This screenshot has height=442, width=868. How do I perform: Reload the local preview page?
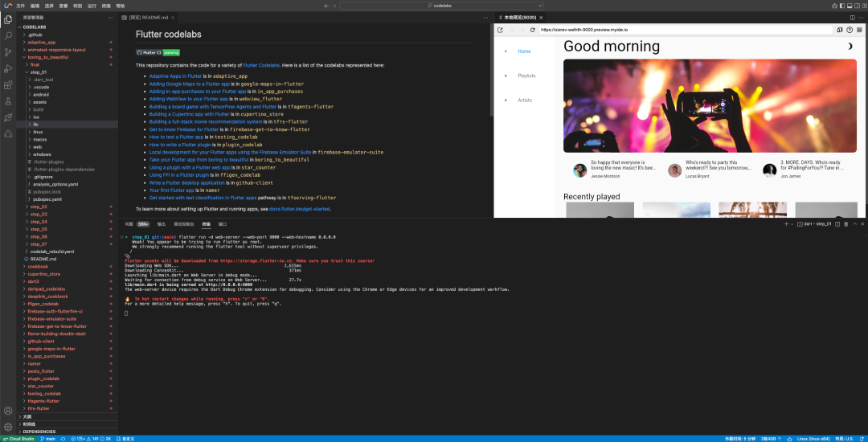(x=533, y=30)
